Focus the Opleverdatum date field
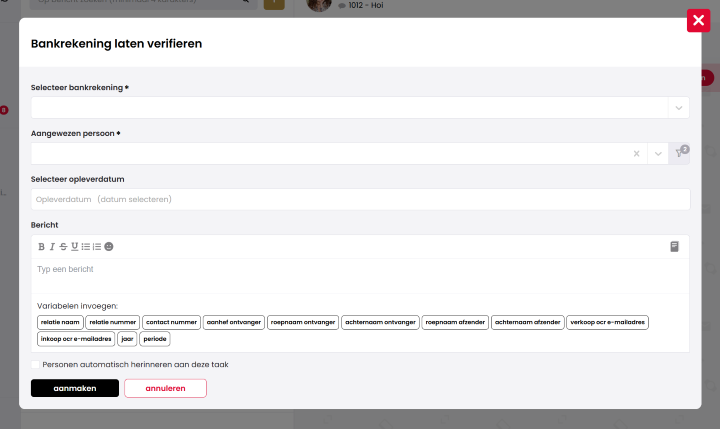The height and width of the screenshot is (429, 720). pyautogui.click(x=360, y=199)
